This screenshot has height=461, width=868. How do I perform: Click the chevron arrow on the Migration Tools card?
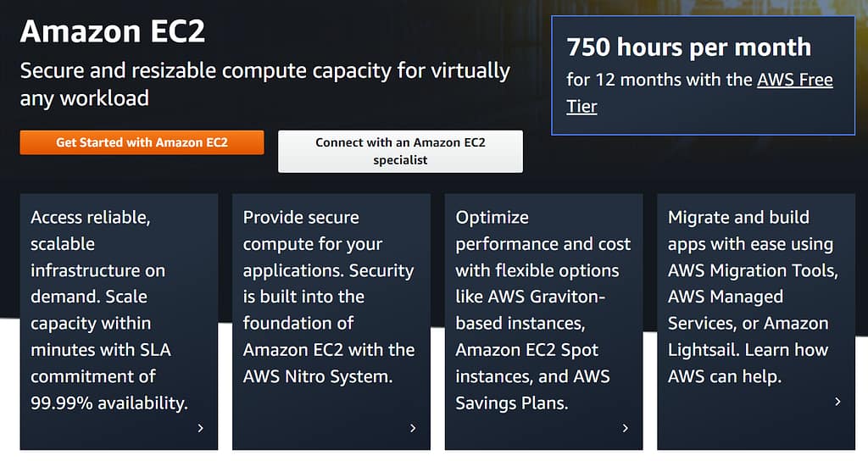[837, 402]
